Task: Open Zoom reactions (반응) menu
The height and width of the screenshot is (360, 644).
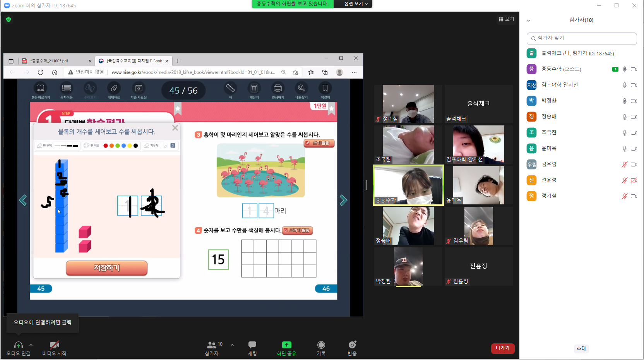Action: coord(352,348)
